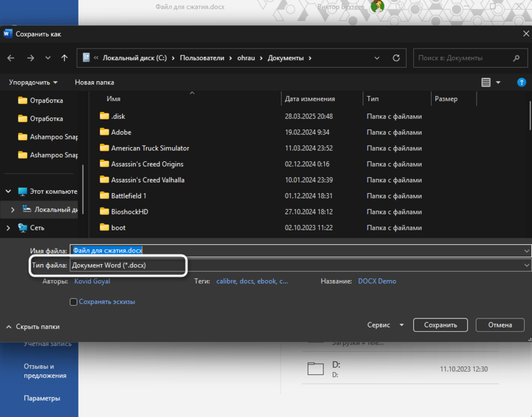Click Новая папка in the toolbar
This screenshot has height=417, width=532.
94,83
